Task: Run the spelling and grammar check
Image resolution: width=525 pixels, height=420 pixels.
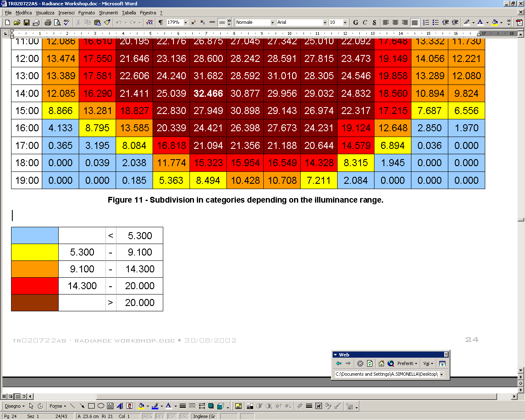Action: click(67, 23)
